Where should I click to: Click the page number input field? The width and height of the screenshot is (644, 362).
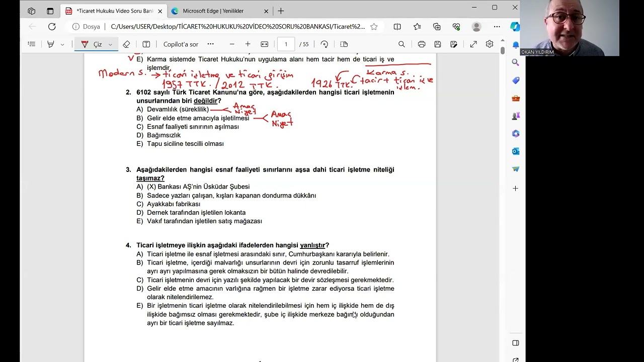coord(286,44)
